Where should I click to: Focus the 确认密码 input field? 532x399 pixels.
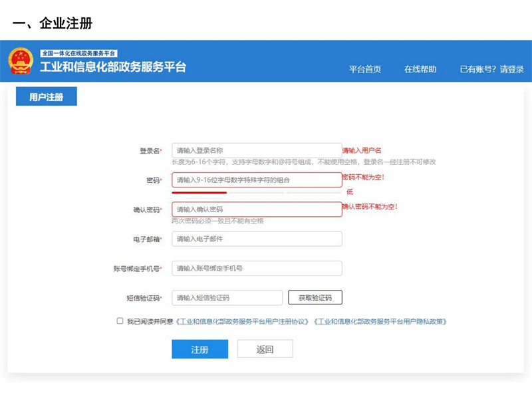point(257,209)
